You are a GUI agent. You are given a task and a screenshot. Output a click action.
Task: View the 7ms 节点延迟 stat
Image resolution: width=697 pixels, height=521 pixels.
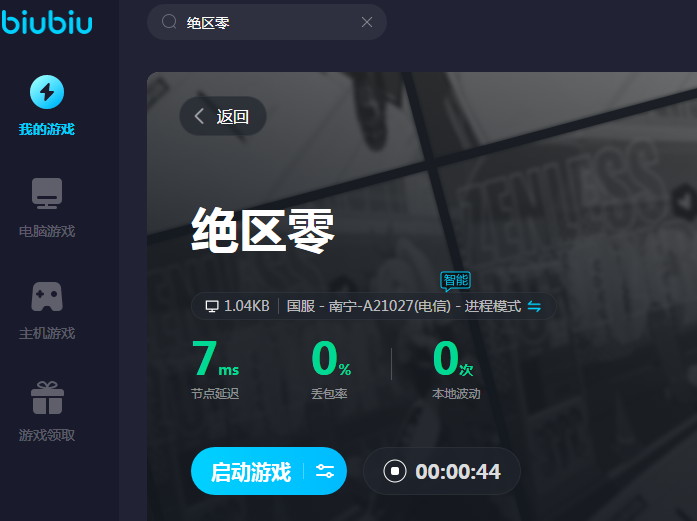click(215, 367)
